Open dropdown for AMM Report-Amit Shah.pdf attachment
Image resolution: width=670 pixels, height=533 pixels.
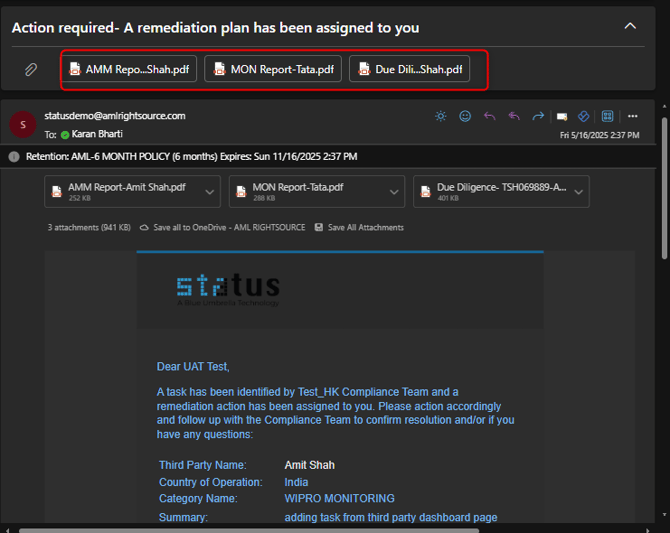[210, 191]
